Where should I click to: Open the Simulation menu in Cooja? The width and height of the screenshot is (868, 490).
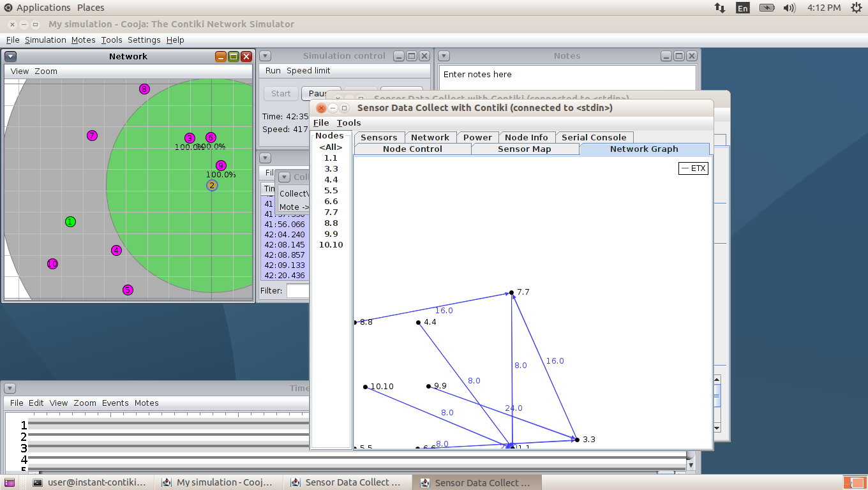point(45,40)
